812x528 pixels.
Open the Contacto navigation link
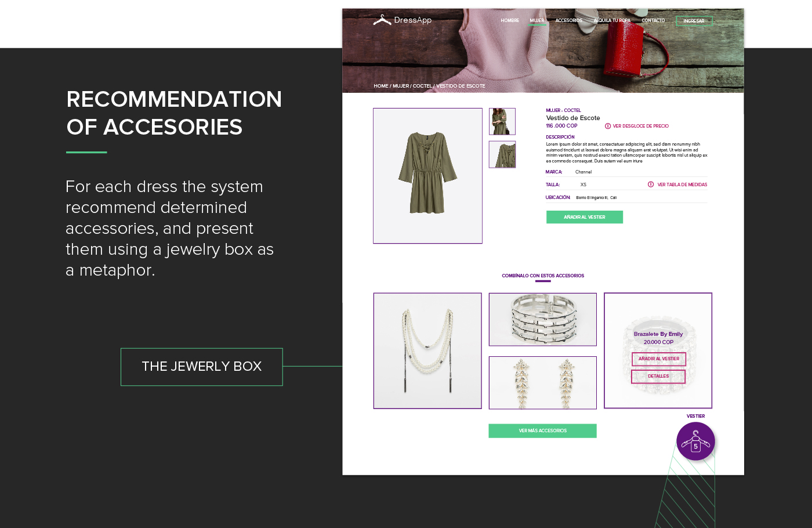(x=653, y=21)
